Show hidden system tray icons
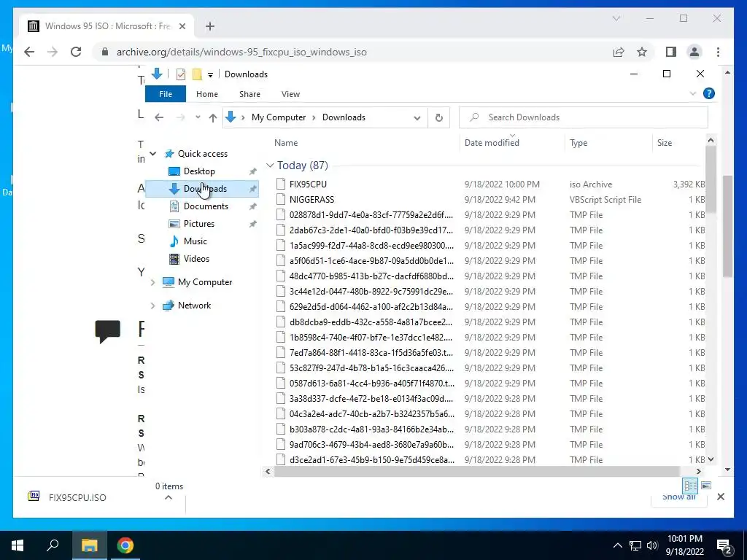747x560 pixels. tap(617, 545)
